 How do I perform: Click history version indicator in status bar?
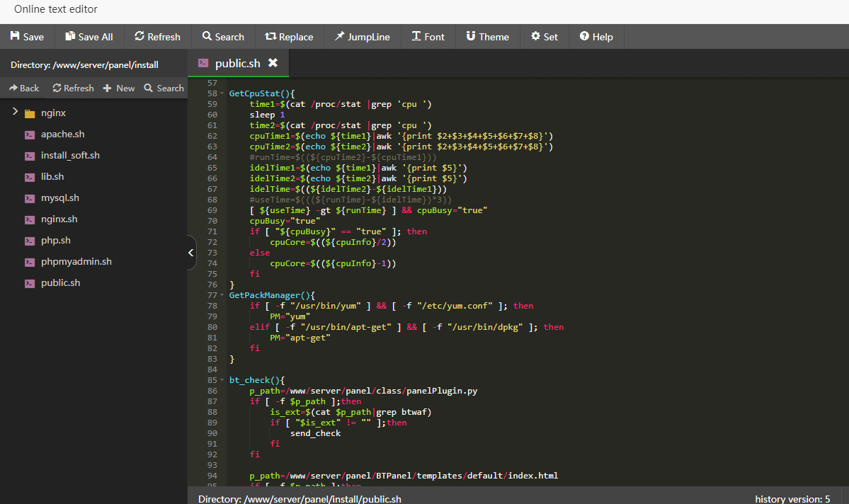(792, 499)
